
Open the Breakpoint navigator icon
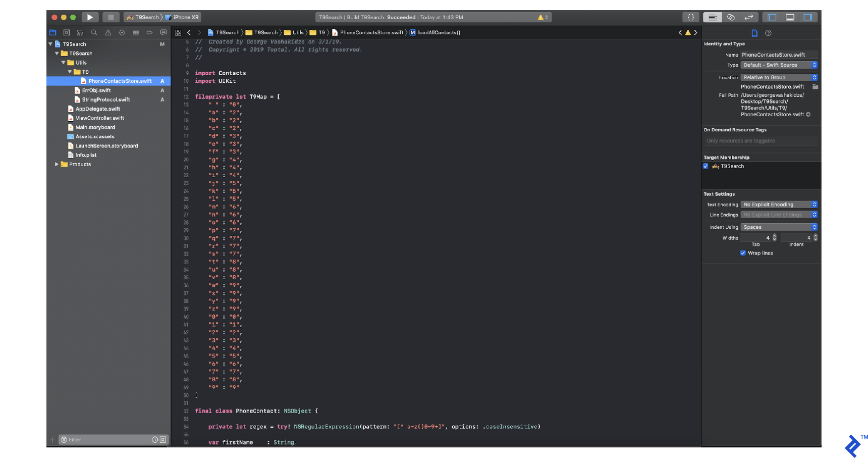pos(149,32)
